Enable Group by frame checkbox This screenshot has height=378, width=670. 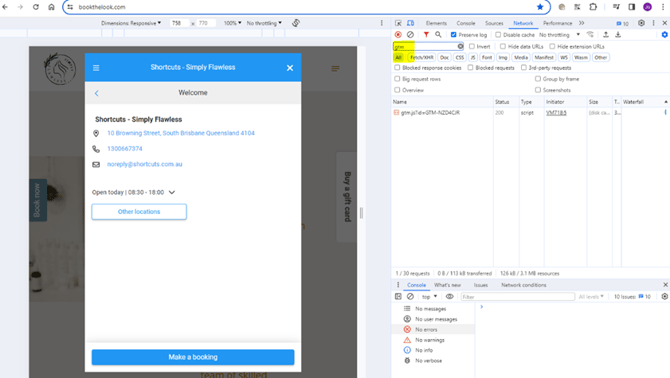538,79
